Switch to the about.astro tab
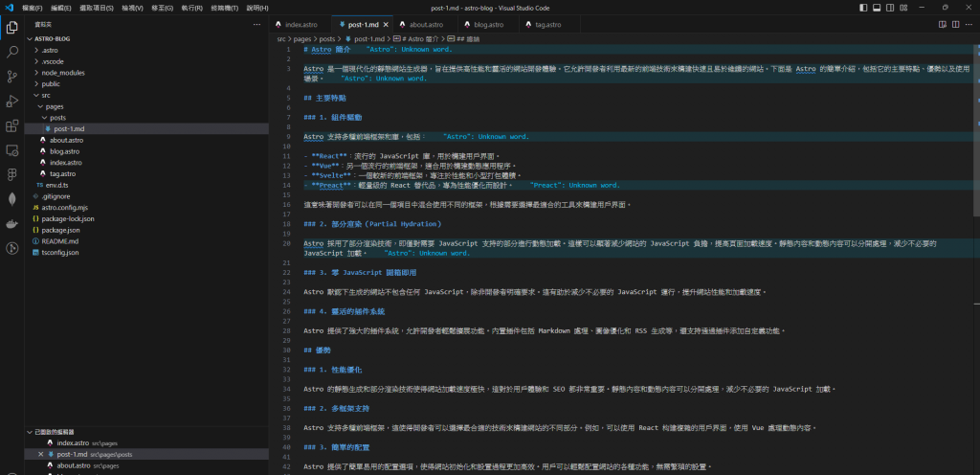The height and width of the screenshot is (475, 980). [x=426, y=25]
